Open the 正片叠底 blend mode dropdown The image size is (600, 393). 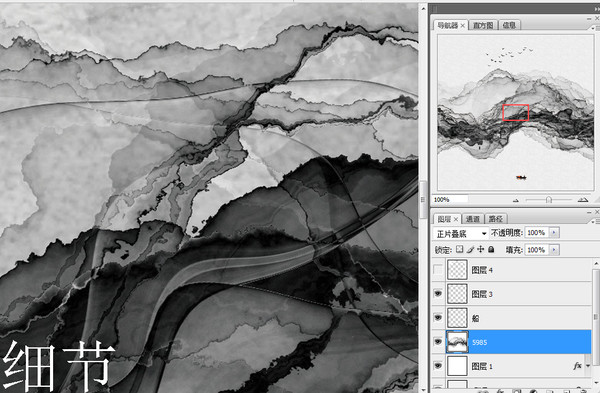tap(461, 233)
